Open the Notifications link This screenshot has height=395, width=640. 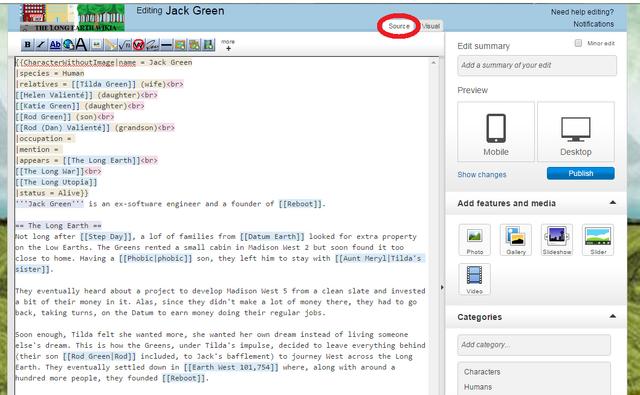coord(593,24)
